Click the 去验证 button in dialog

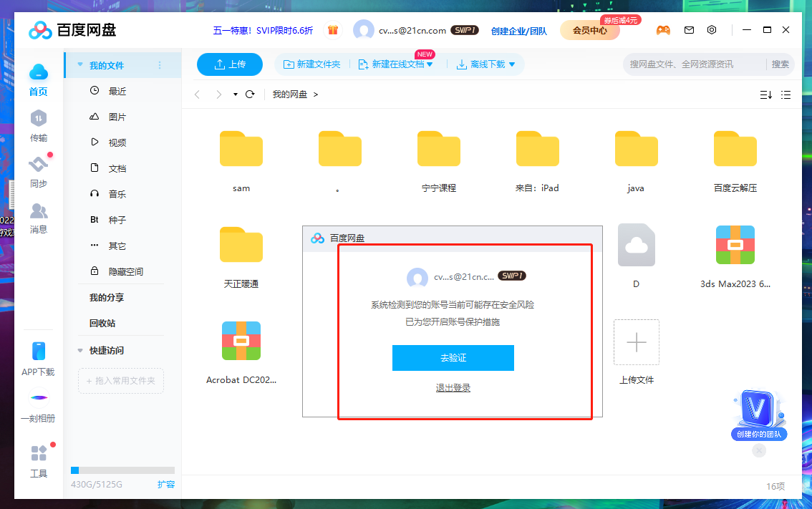pos(453,358)
